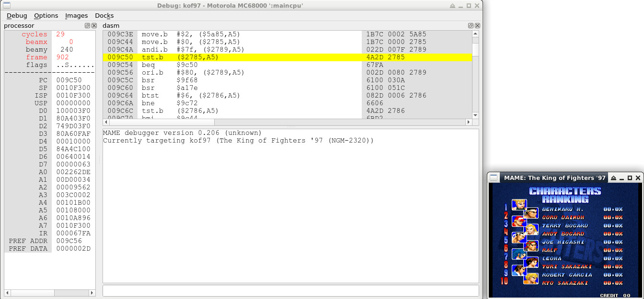The width and height of the screenshot is (644, 299).
Task: Select btst instruction at 009C64
Action: (x=287, y=95)
